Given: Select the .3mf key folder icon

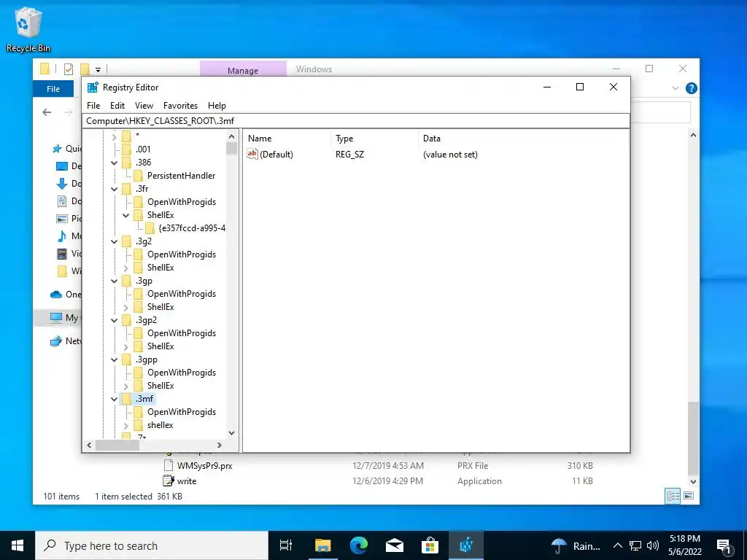Looking at the screenshot, I should tap(127, 399).
